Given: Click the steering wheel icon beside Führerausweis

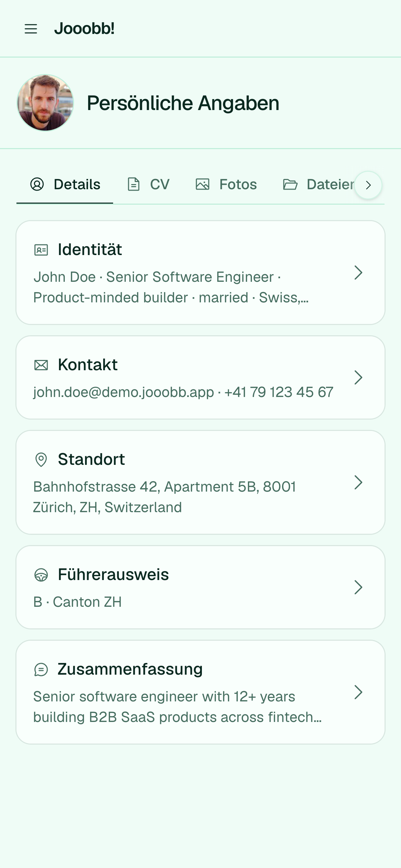Looking at the screenshot, I should (x=41, y=575).
